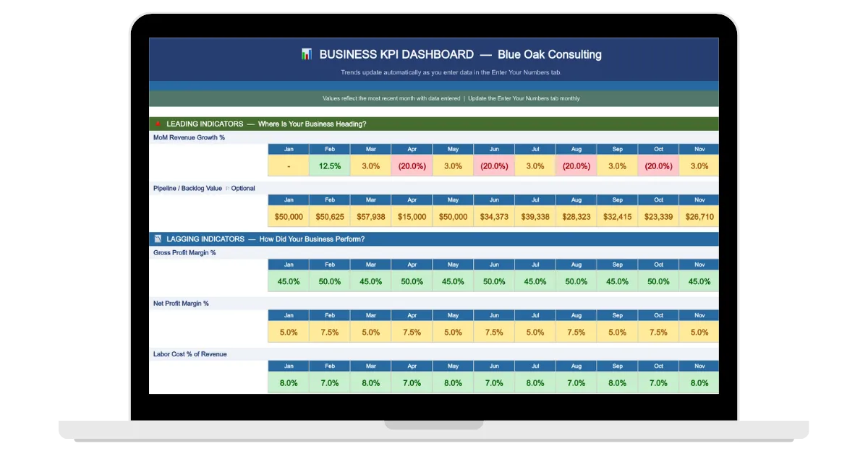The width and height of the screenshot is (868, 454).
Task: Click the bar chart icon beside dashboard title
Action: (307, 54)
